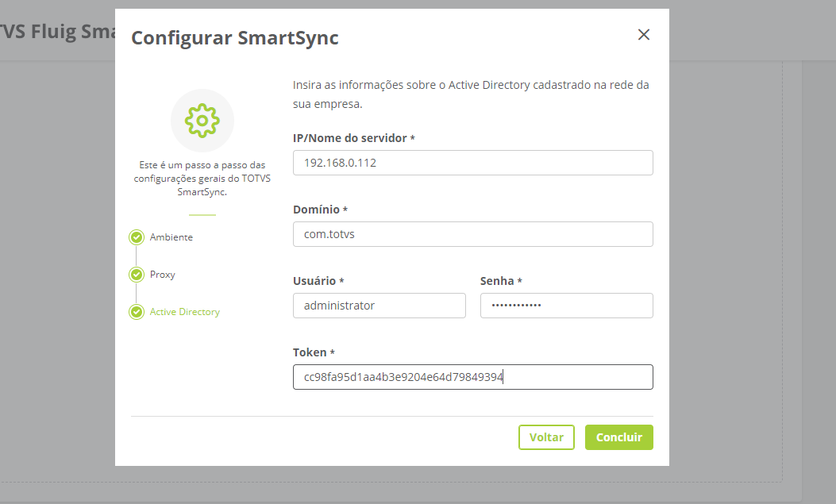Screen dimensions: 836x504
Task: Go to the Proxy step label
Action: pos(162,275)
